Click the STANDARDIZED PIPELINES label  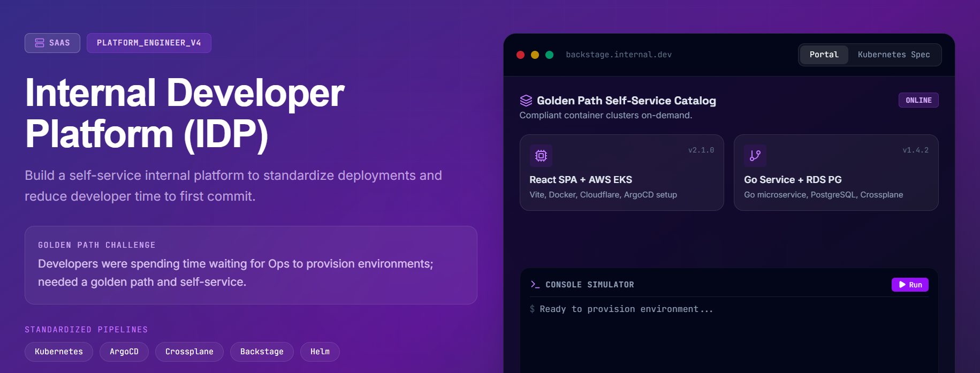click(86, 330)
